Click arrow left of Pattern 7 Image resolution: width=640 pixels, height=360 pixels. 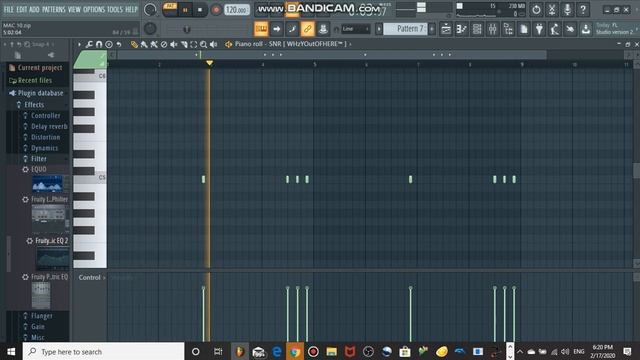[379, 29]
